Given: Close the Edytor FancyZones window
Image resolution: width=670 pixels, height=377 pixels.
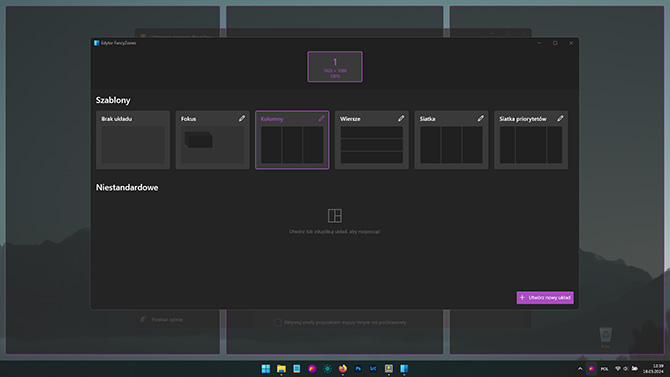Looking at the screenshot, I should (571, 43).
